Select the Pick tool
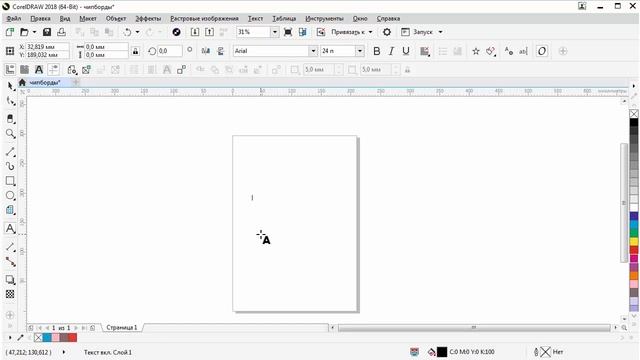 click(x=11, y=86)
